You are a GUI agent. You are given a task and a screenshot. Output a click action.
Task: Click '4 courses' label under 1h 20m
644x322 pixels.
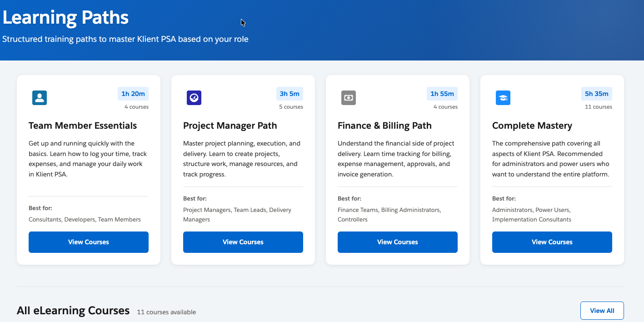pos(136,107)
